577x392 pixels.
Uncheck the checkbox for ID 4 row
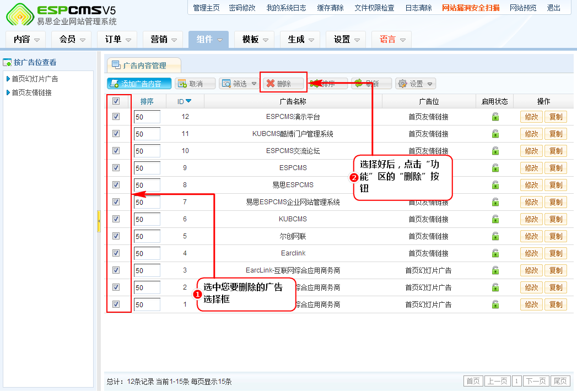coord(116,253)
